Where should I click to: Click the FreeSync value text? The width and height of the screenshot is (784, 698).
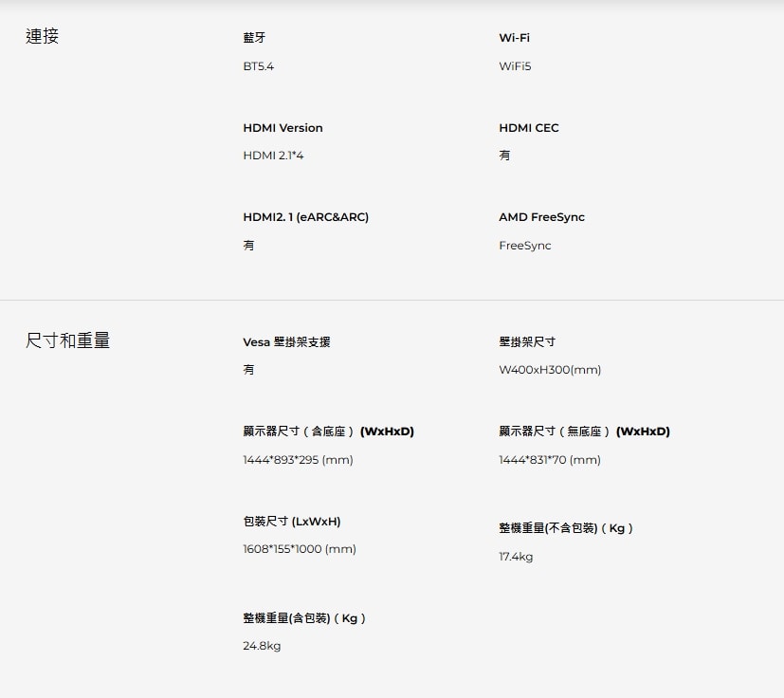[525, 246]
